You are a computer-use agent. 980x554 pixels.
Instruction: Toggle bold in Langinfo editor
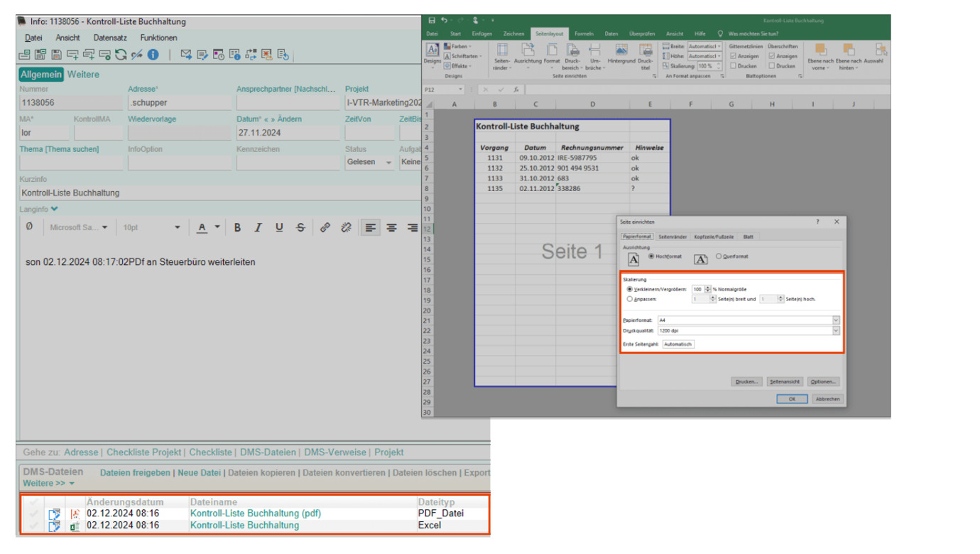click(x=237, y=227)
